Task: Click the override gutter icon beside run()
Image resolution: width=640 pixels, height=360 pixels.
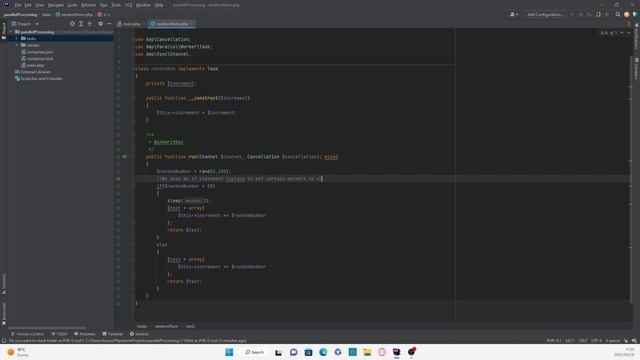Action: (x=124, y=157)
